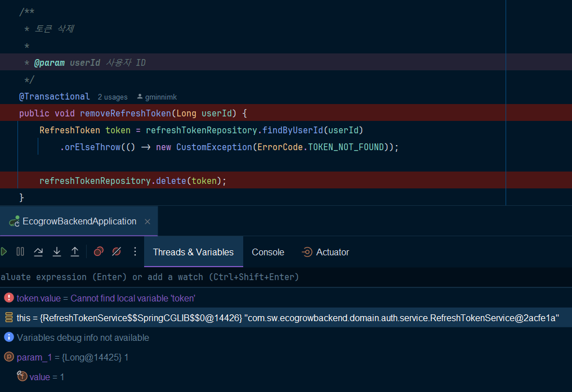Click the red error icon beside token.value
The height and width of the screenshot is (392, 572).
[9, 298]
